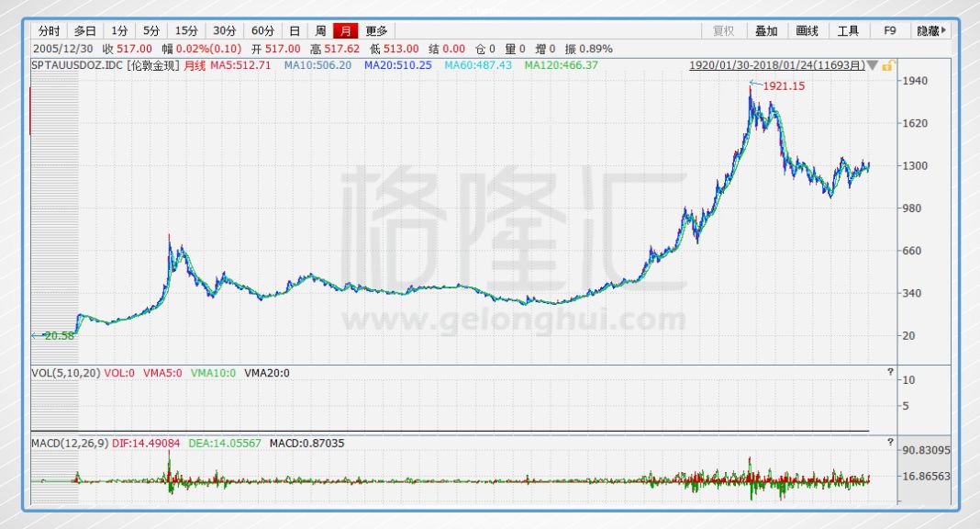
Task: Expand the date range dropdown triangle
Action: click(x=873, y=65)
